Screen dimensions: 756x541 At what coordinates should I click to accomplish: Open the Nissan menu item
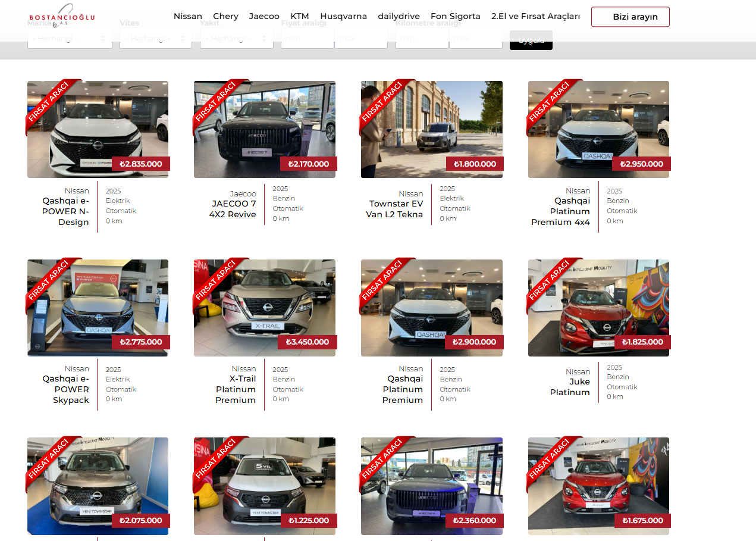coord(188,17)
